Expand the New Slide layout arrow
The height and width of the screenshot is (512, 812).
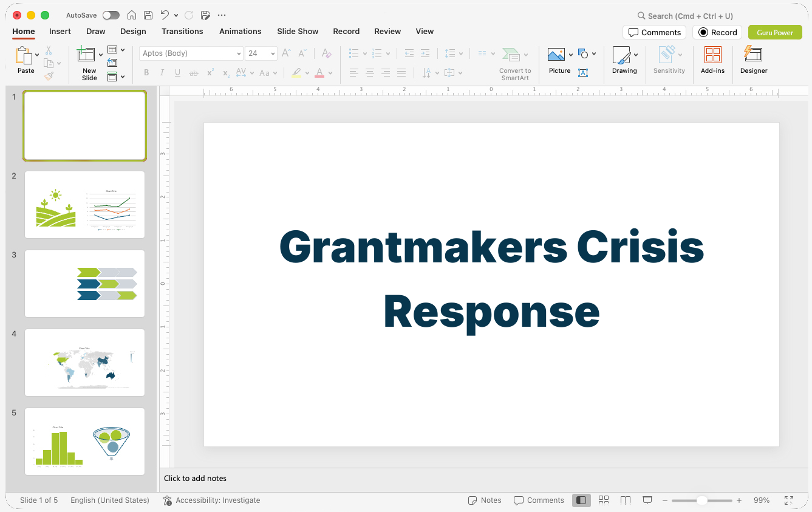(x=101, y=55)
